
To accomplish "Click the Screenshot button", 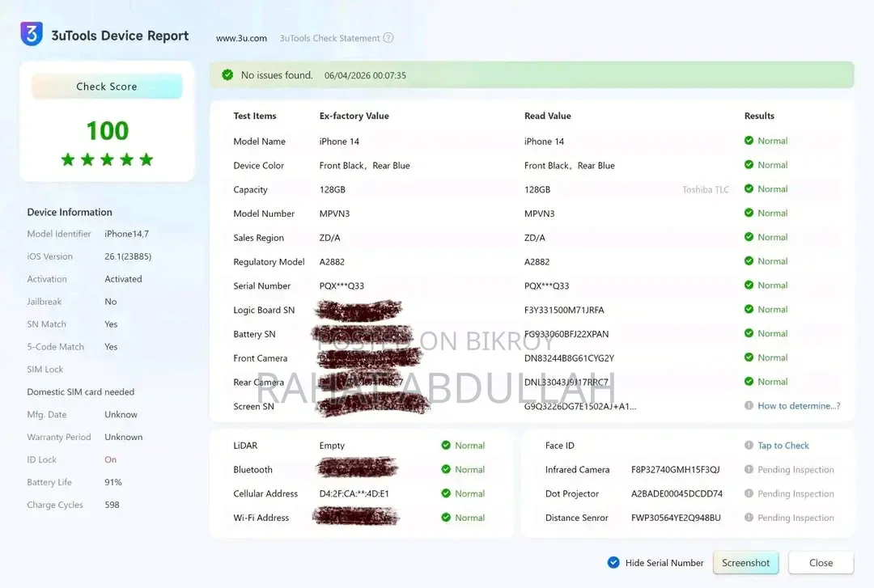I will [x=745, y=562].
